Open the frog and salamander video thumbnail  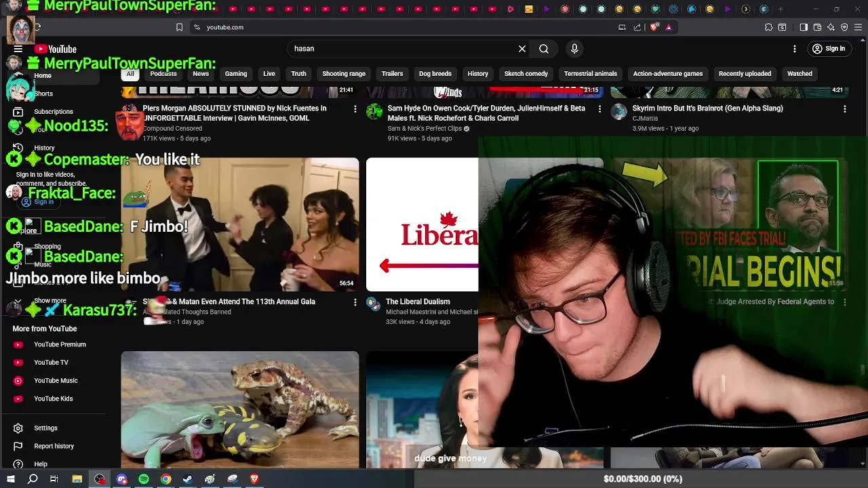(x=240, y=409)
